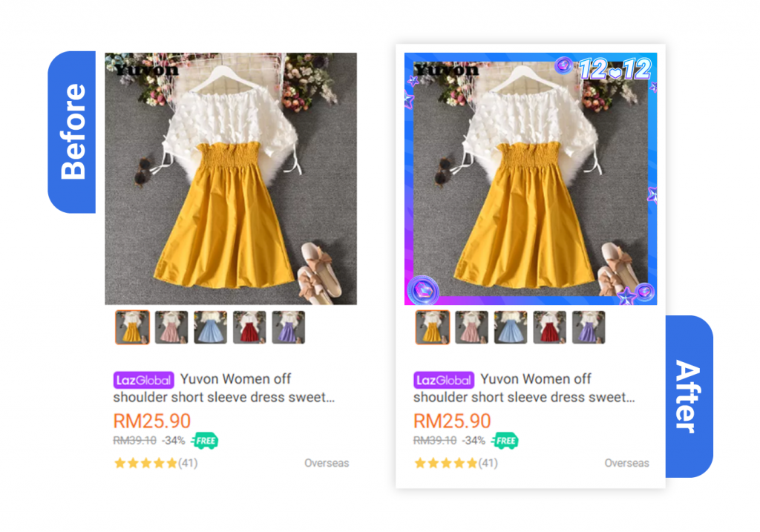Screen dimensions: 760x532
Task: Click LazGlobal badge in Before card
Action: pyautogui.click(x=143, y=381)
